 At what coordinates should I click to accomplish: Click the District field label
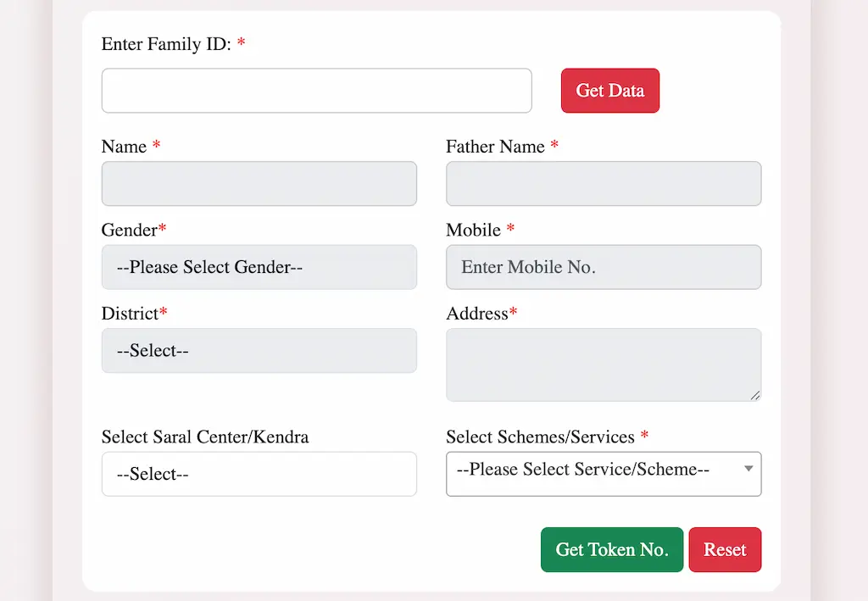[x=130, y=313]
